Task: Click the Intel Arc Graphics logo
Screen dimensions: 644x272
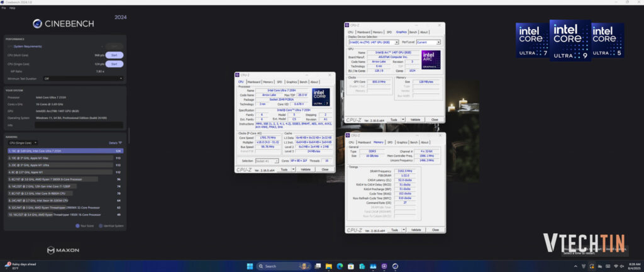Action: pyautogui.click(x=431, y=60)
